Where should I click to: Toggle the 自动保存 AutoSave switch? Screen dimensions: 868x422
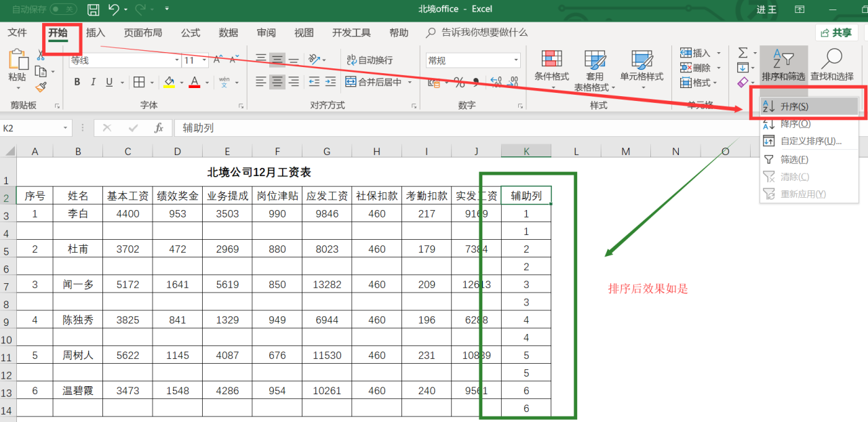[63, 9]
